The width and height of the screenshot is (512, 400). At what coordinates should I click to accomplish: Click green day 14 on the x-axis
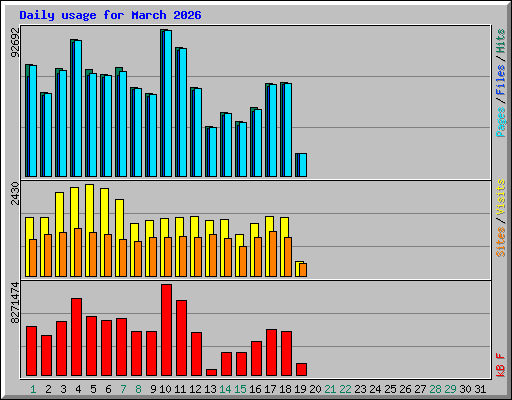(x=225, y=389)
